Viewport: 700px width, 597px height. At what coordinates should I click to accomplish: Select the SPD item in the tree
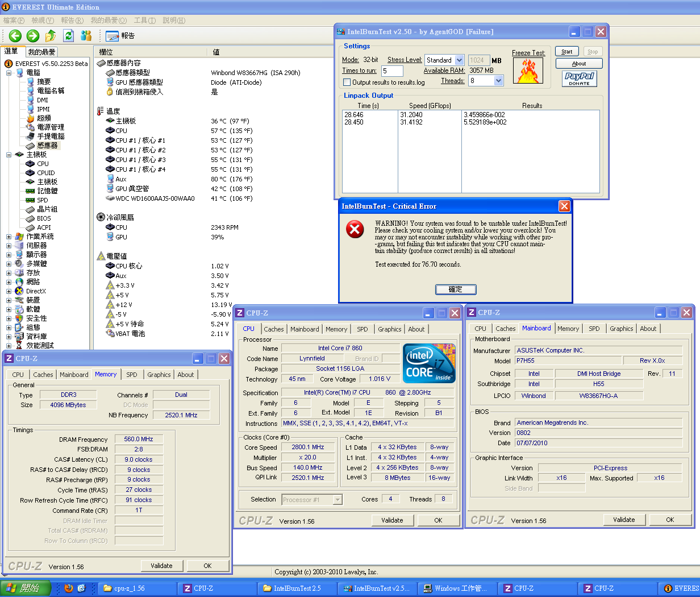click(x=42, y=200)
